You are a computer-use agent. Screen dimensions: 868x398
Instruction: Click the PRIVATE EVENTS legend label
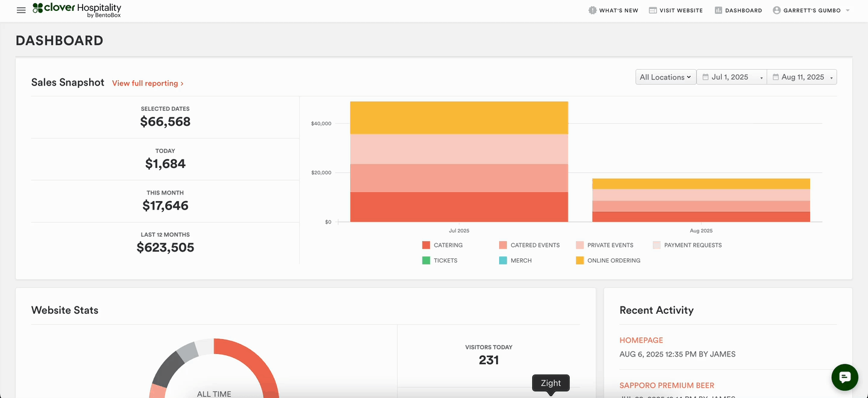pyautogui.click(x=610, y=245)
